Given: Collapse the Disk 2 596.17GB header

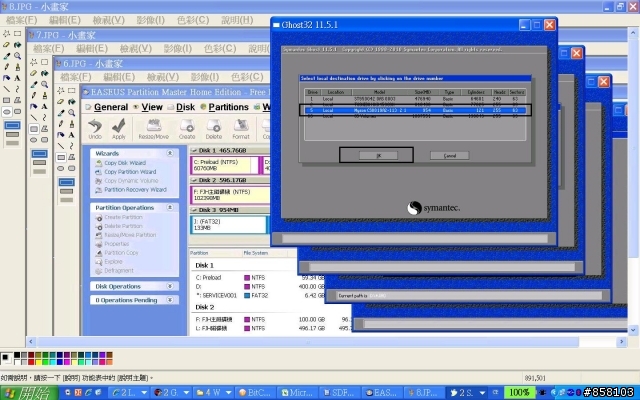Looking at the screenshot, I should [x=194, y=180].
